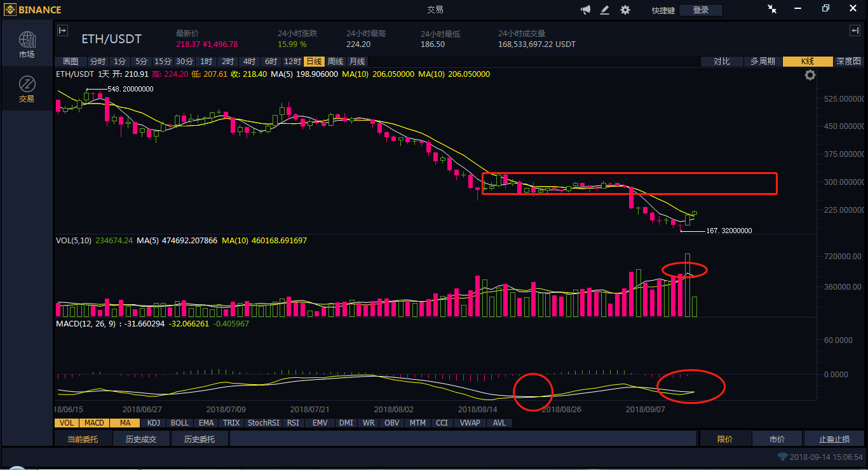This screenshot has width=868, height=470.
Task: Select the 市价 market order tab
Action: (777, 439)
